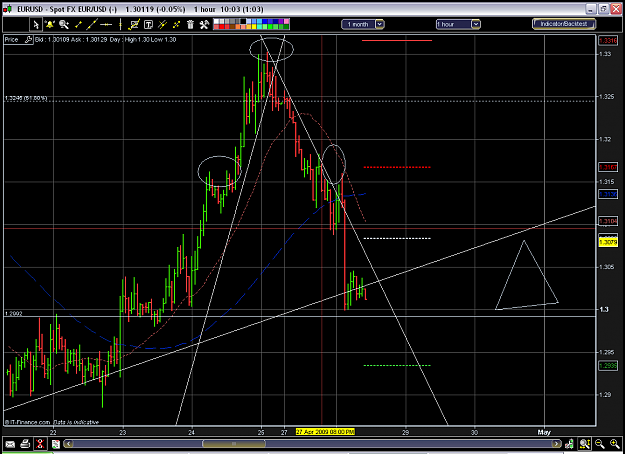Click the trash can delete objects icon
The image size is (625, 454).
click(x=191, y=25)
